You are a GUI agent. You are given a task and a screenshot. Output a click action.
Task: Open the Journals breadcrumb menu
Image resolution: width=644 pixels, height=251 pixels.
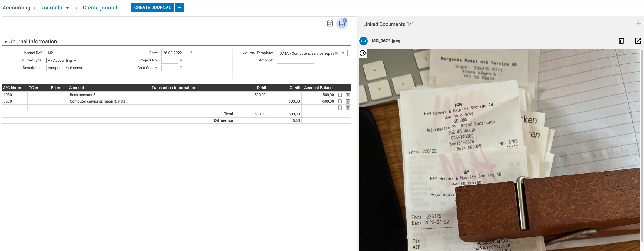[x=67, y=8]
